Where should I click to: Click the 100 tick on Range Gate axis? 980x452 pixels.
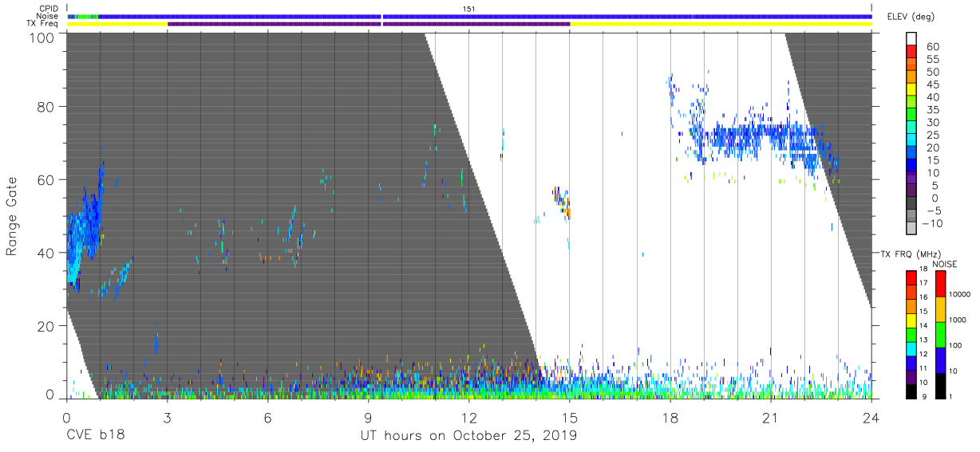click(41, 37)
